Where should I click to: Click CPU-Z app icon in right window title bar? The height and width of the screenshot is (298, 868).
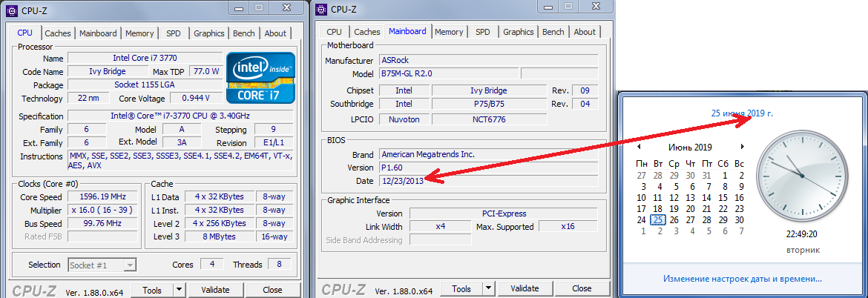(x=321, y=9)
